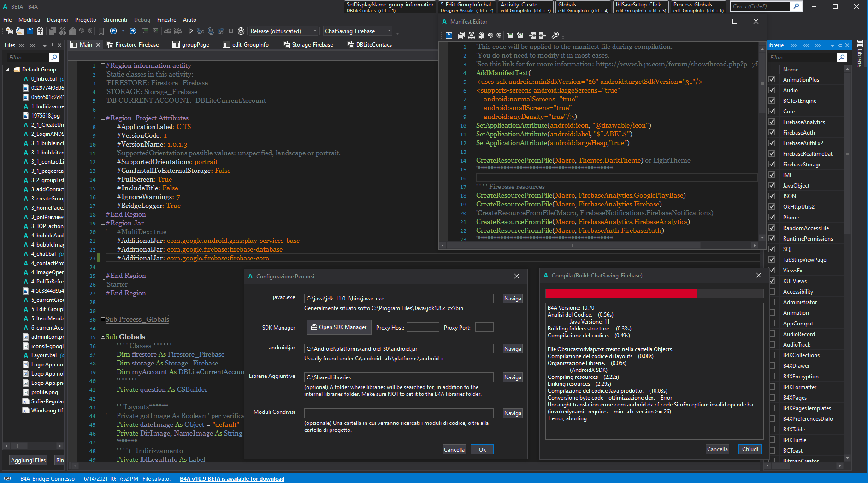Click the cut scissors icon in Manifest Editor
This screenshot has height=483, width=868.
(471, 35)
